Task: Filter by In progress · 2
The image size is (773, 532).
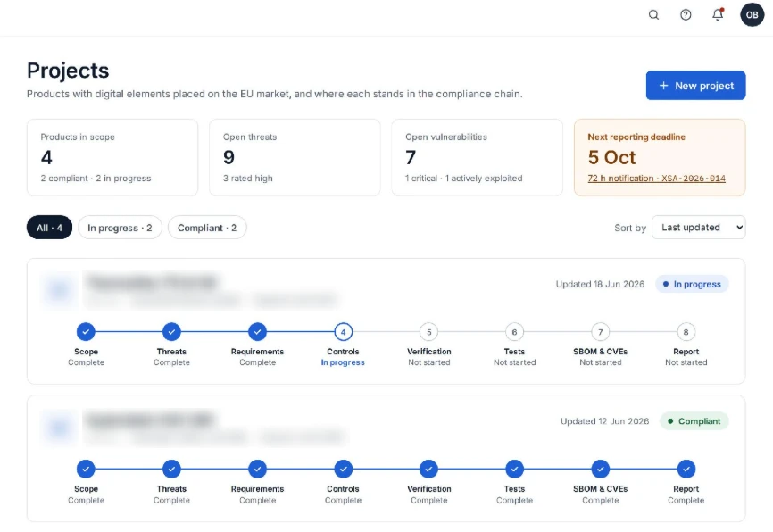Action: tap(120, 228)
